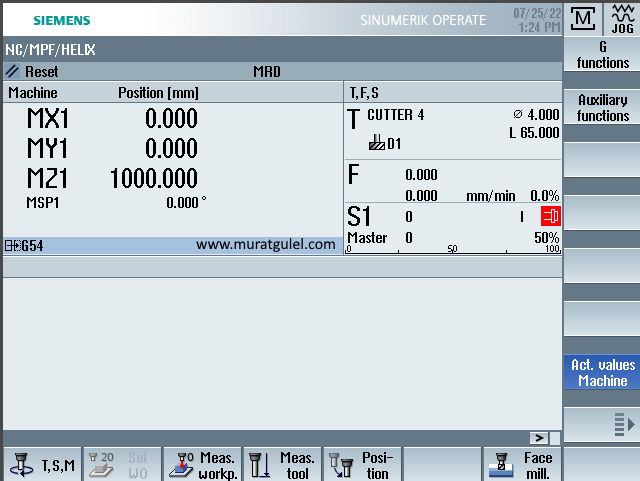Image resolution: width=640 pixels, height=481 pixels.
Task: Open the Meas. tool softkey
Action: (282, 465)
